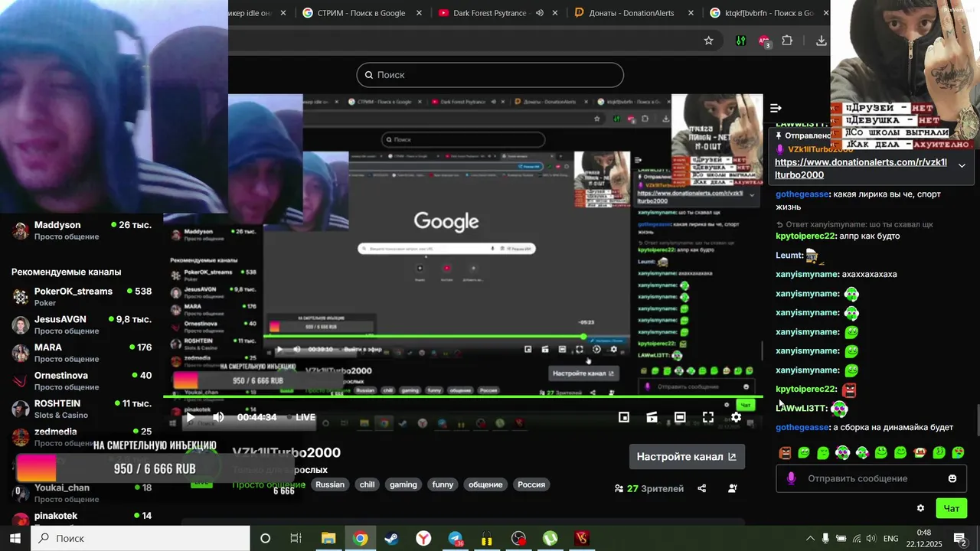Click the follow user icon beside share

click(733, 488)
